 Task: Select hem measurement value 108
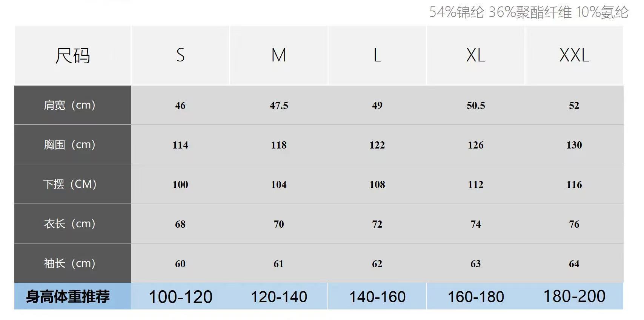[x=377, y=185]
